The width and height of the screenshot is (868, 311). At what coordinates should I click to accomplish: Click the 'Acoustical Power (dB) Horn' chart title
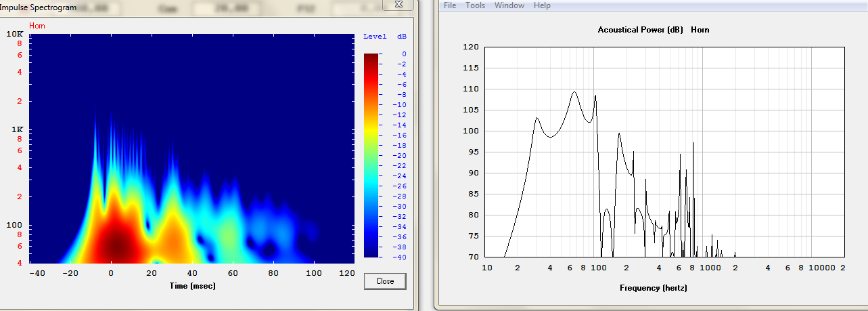click(x=653, y=30)
